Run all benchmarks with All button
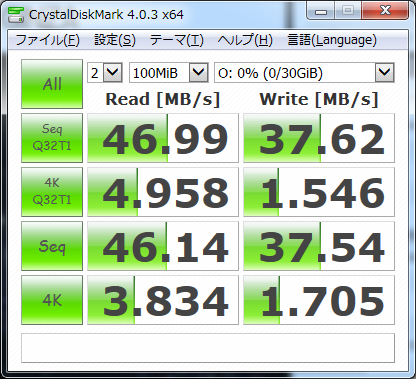Screen dimensions: 416x379 point(52,84)
